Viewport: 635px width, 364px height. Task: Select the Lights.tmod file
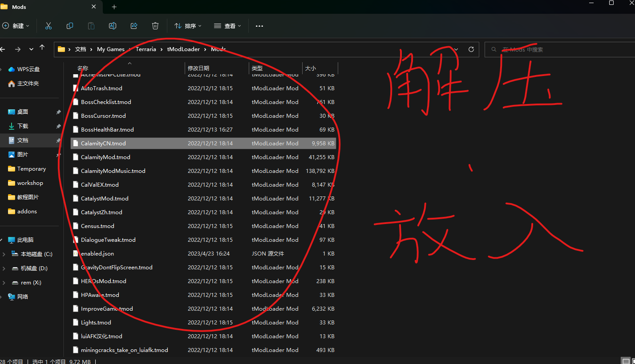203,323
